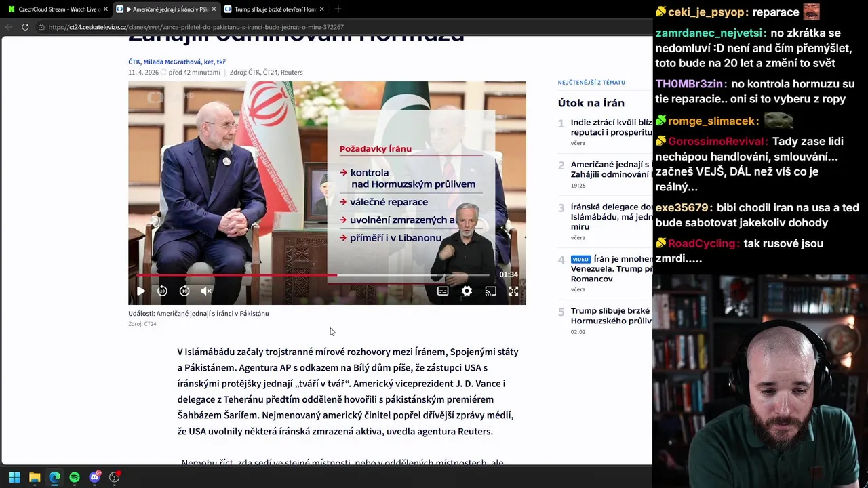Click Microsoft Edge taskbar icon
The width and height of the screenshot is (868, 488).
click(x=54, y=477)
